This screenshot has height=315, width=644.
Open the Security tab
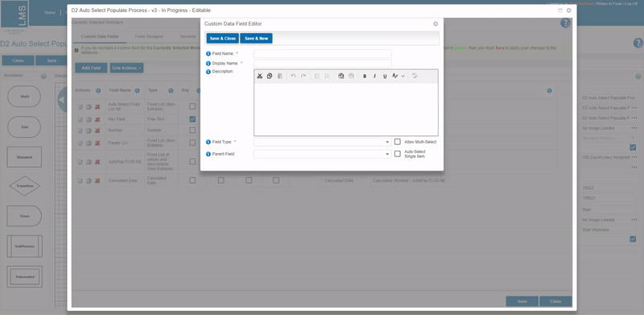[188, 36]
